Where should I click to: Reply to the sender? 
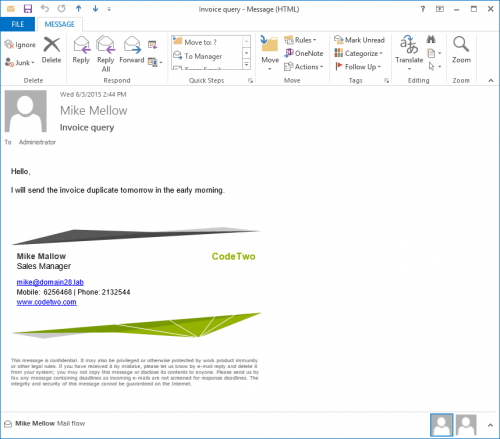[81, 50]
